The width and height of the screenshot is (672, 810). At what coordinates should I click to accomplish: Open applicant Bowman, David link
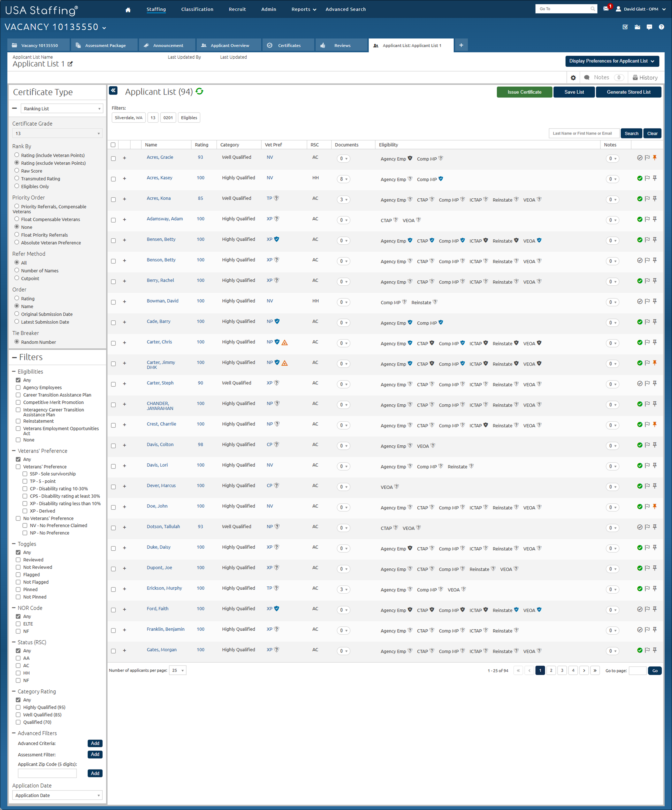162,301
